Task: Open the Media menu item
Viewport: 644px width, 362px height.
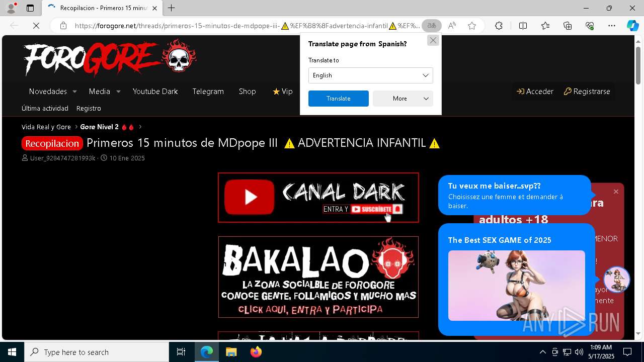Action: coord(100,92)
